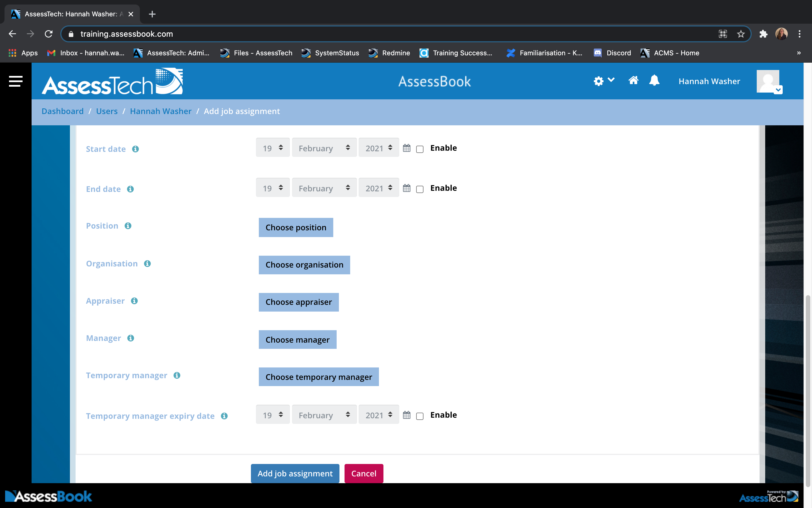The height and width of the screenshot is (508, 812).
Task: Click the Choose organisation button
Action: pos(304,265)
